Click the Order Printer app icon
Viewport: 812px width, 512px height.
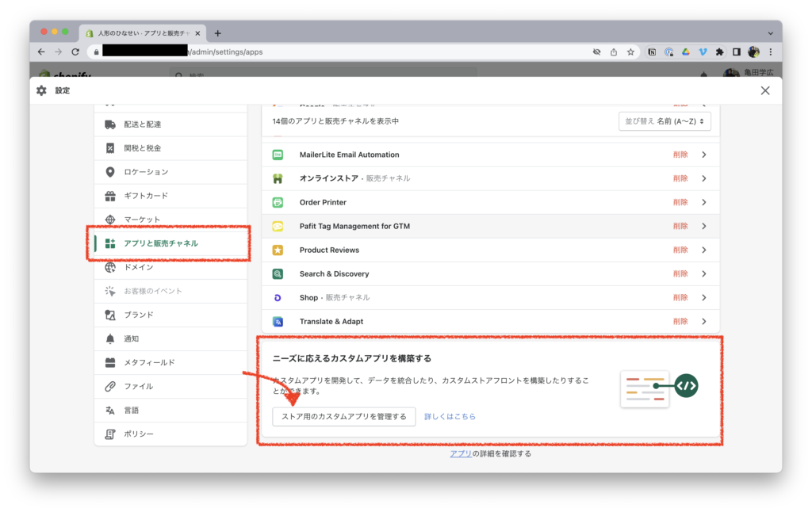[x=278, y=202]
